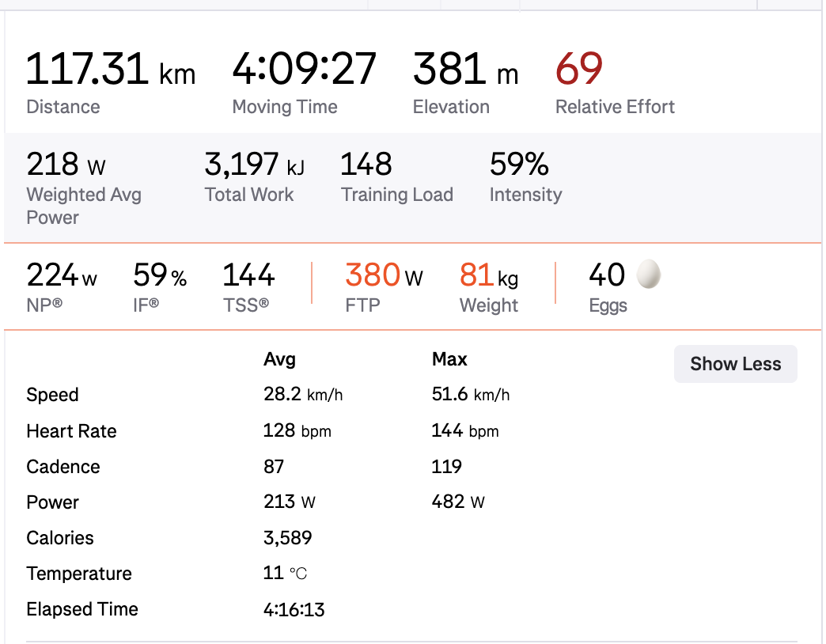Click the 3,197 kJ Total Work value
Image resolution: width=826 pixels, height=644 pixels.
[x=254, y=165]
